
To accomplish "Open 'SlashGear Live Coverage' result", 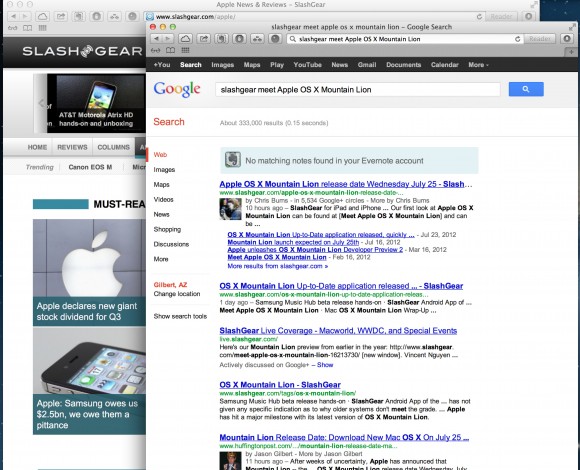I will click(338, 331).
